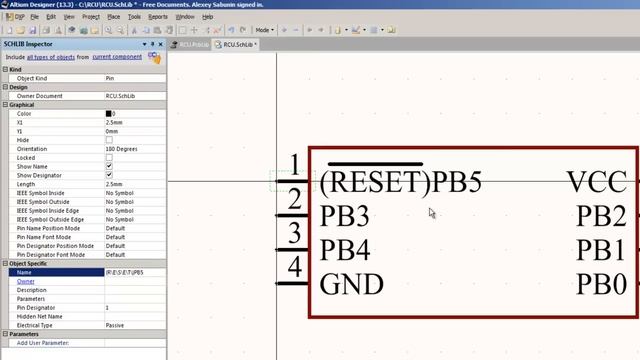Click the print icon in toolbar

(46, 30)
